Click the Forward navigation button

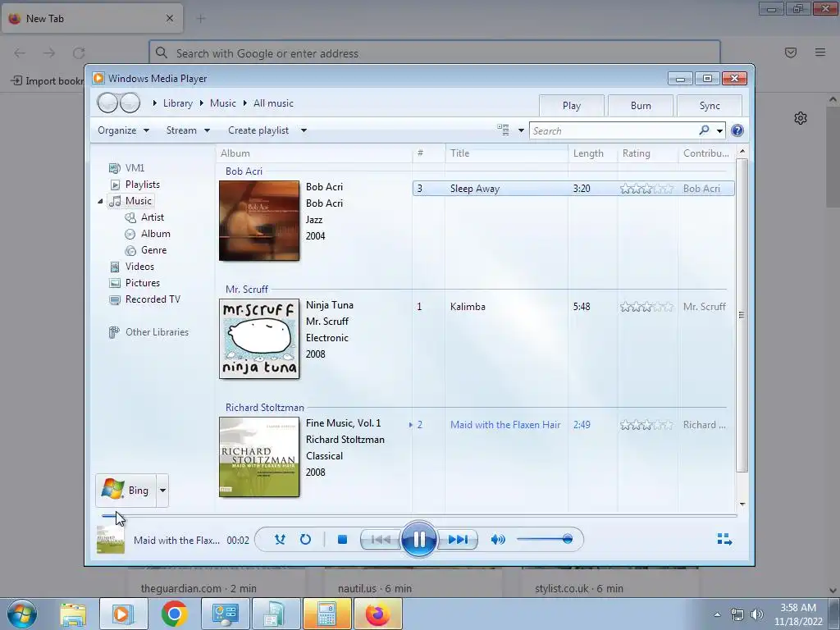[130, 103]
